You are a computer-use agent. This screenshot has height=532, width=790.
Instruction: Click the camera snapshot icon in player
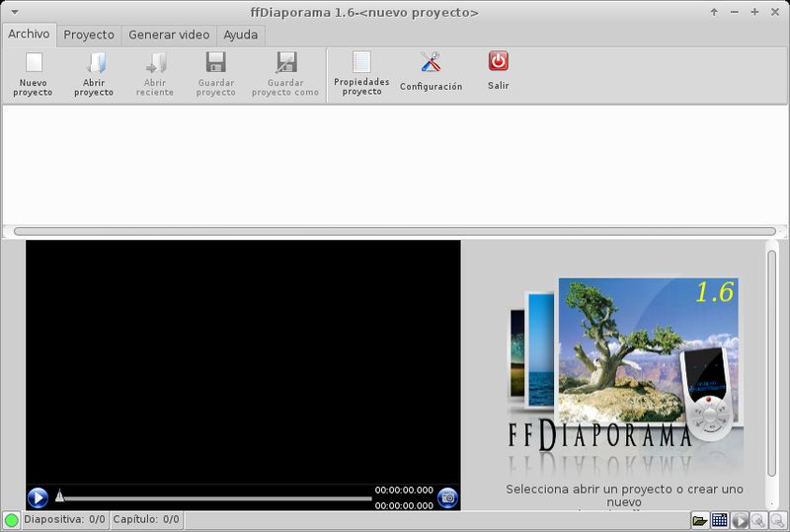448,498
